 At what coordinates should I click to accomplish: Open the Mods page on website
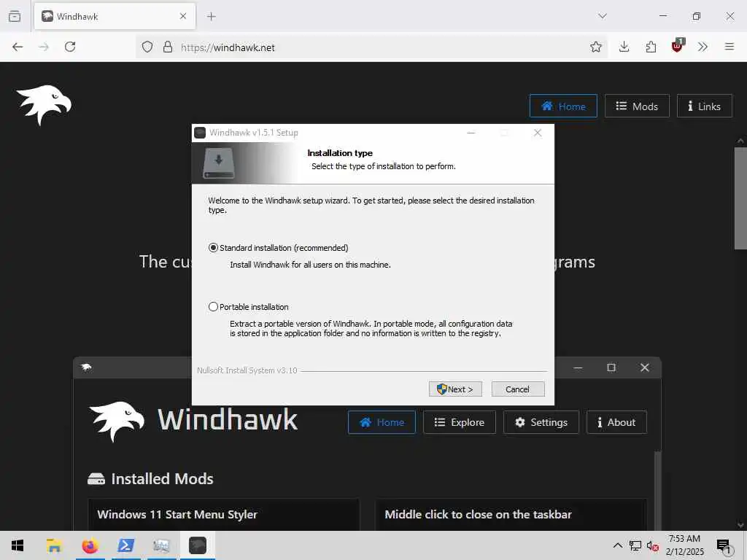point(637,106)
